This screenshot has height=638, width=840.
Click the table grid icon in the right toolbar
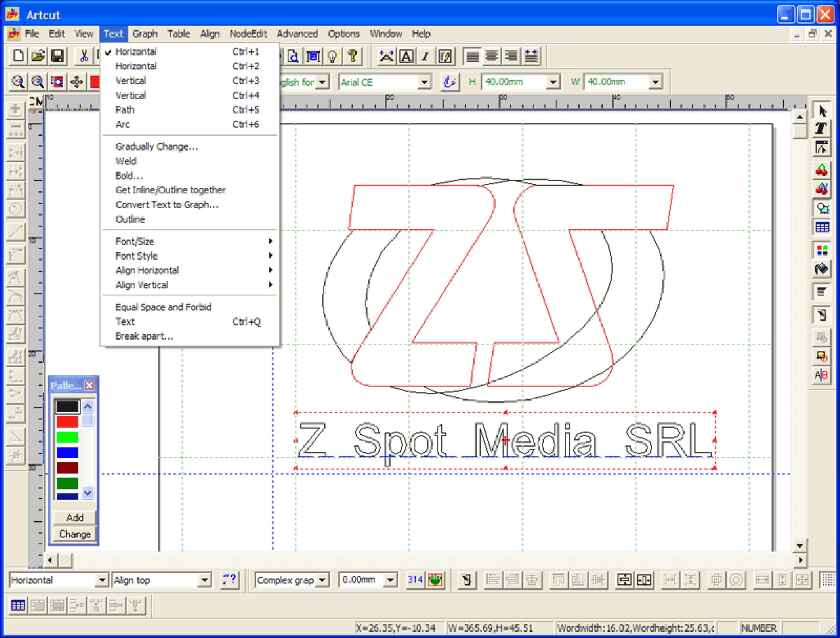[x=822, y=227]
